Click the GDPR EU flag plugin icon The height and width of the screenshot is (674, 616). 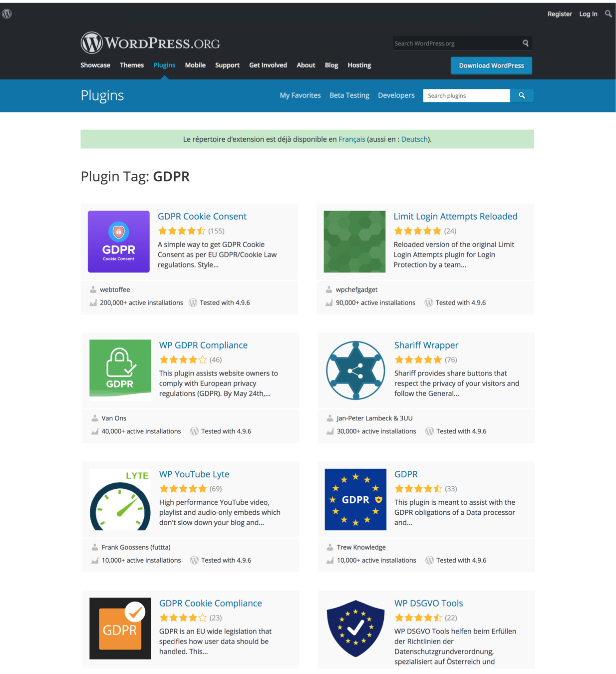tap(355, 499)
